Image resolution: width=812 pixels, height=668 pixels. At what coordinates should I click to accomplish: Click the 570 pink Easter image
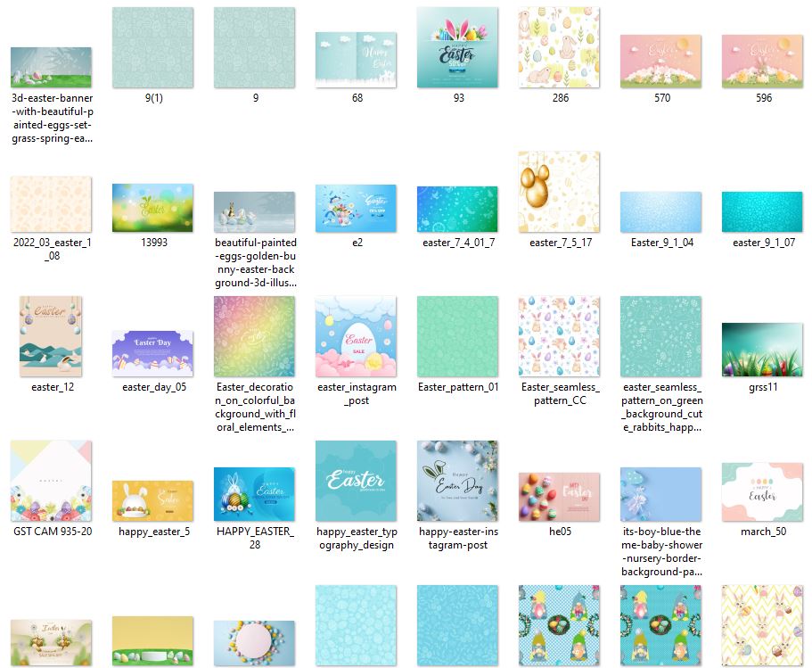pyautogui.click(x=661, y=62)
